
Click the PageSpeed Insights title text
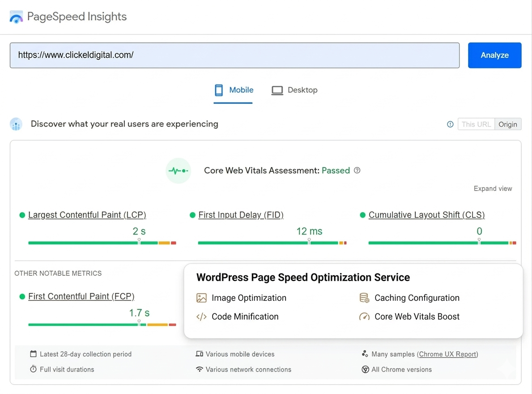(77, 17)
